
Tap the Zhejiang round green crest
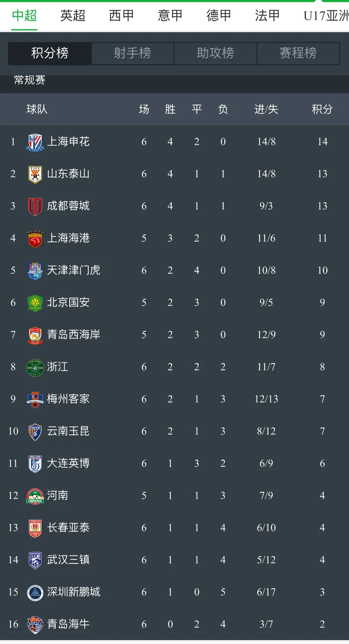coord(35,367)
